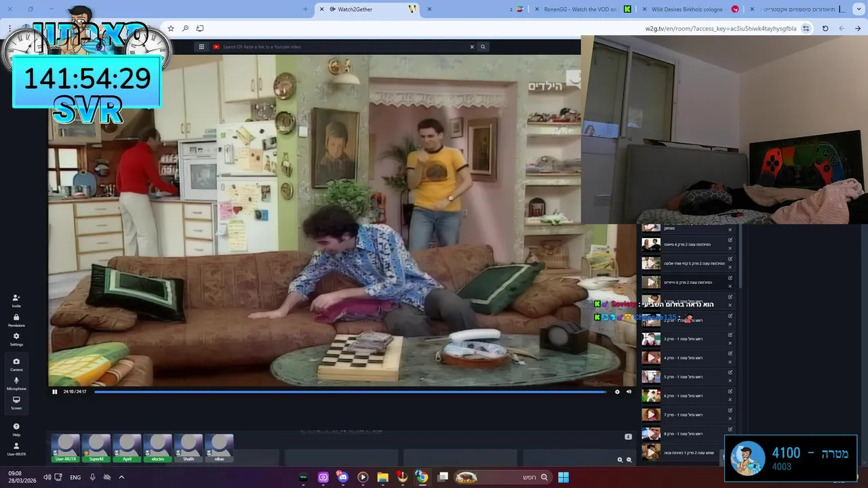Click the nikas participant tile
The height and width of the screenshot is (488, 868).
coord(219,448)
